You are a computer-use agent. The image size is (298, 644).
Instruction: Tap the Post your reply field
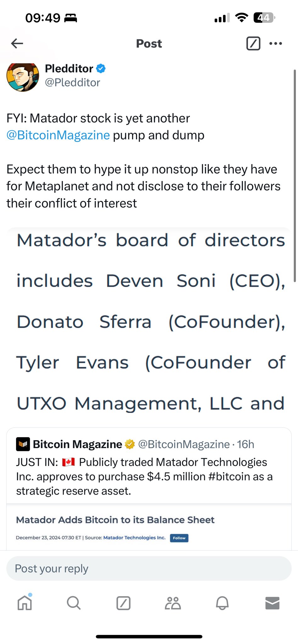point(149,569)
